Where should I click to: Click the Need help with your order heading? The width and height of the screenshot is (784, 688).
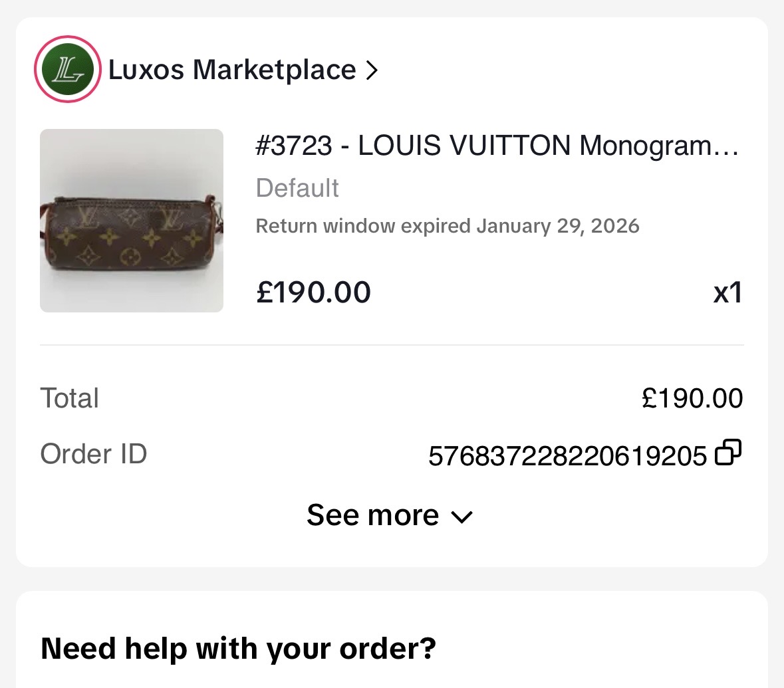tap(238, 648)
